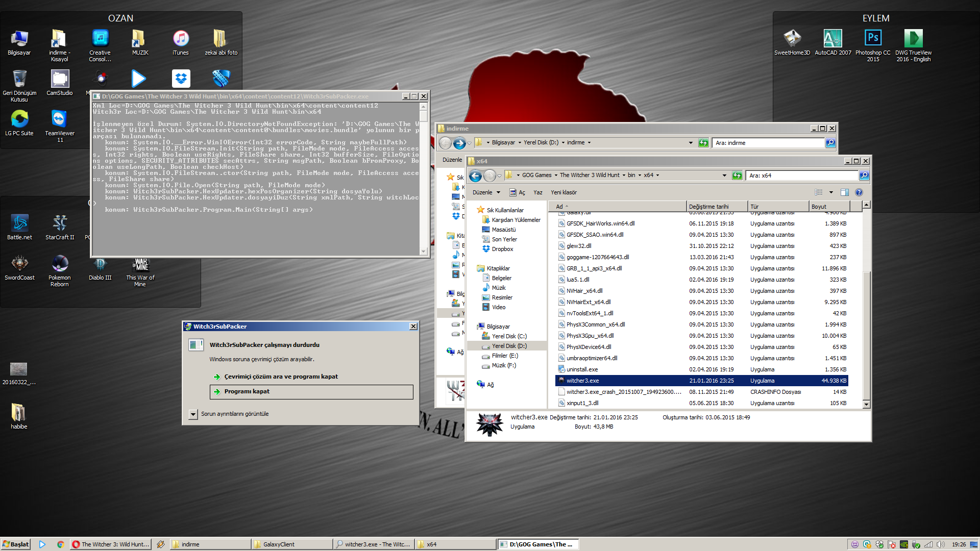Launch StarCraft II shortcut
The height and width of the screenshot is (551, 980).
click(60, 227)
